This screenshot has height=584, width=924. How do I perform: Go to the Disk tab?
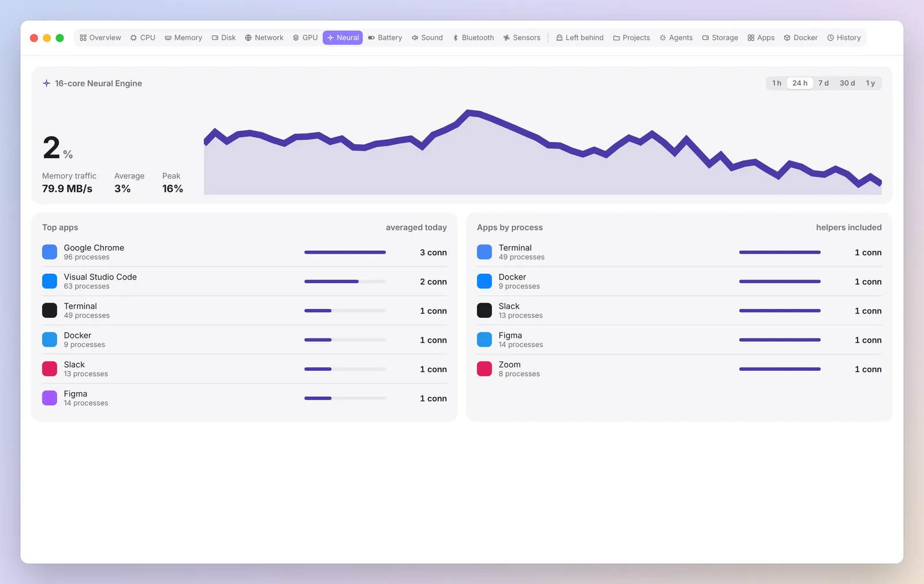(223, 38)
